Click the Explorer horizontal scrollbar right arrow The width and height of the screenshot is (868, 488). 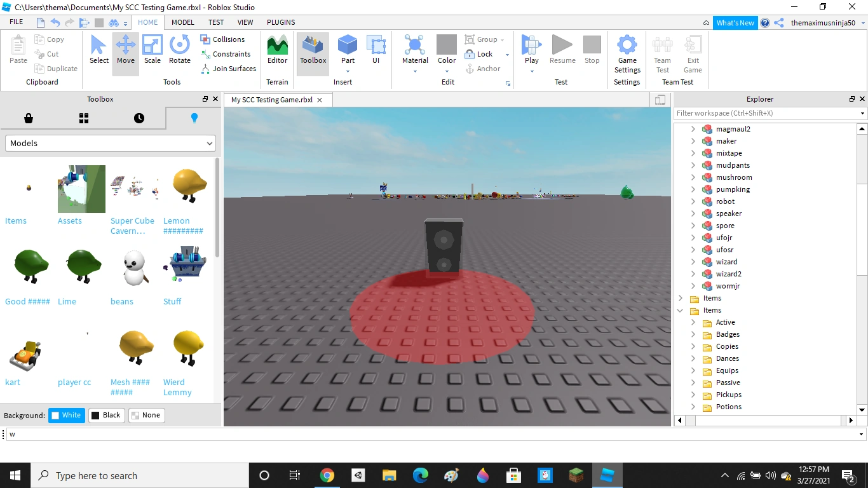click(851, 420)
